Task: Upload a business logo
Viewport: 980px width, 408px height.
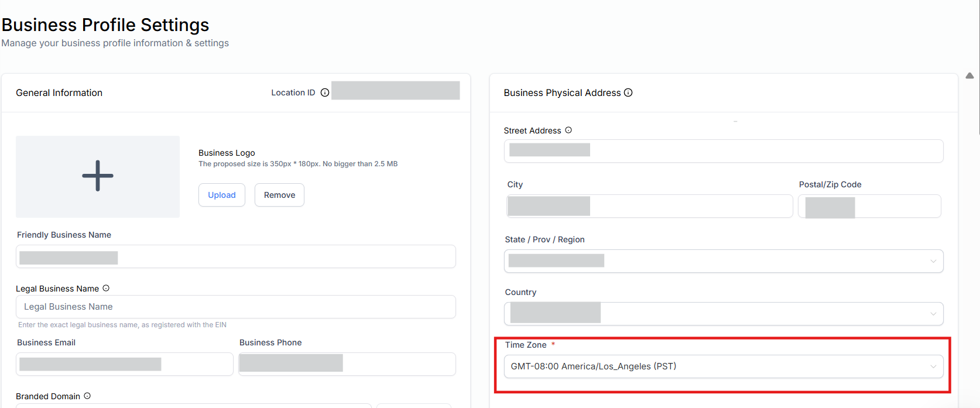Action: coord(222,195)
